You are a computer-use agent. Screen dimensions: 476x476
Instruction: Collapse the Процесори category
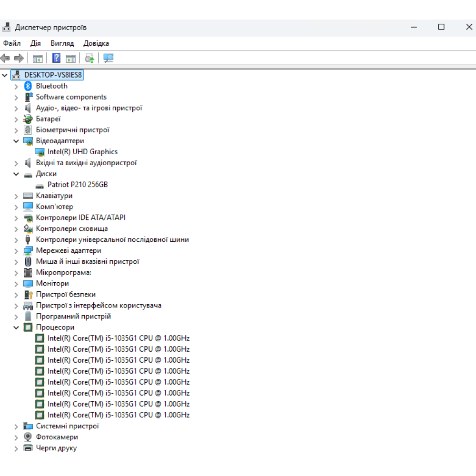(x=16, y=327)
